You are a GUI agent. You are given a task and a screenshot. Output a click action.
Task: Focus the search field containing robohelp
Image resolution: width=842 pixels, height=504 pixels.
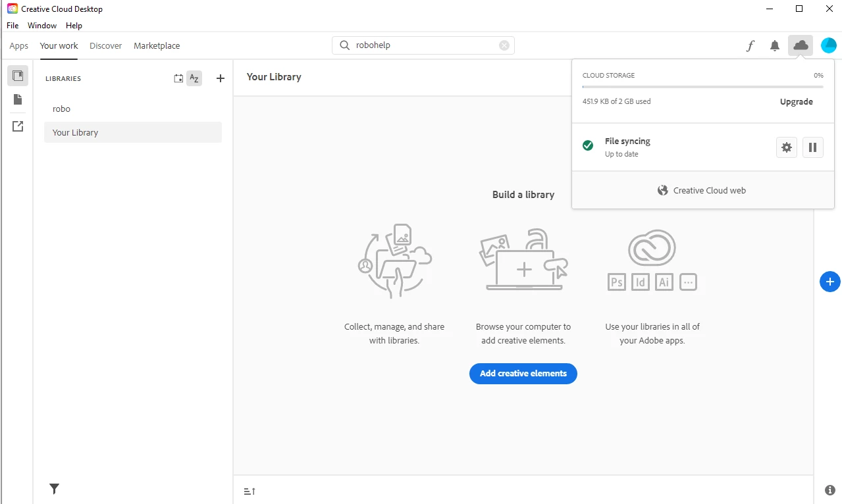[423, 45]
